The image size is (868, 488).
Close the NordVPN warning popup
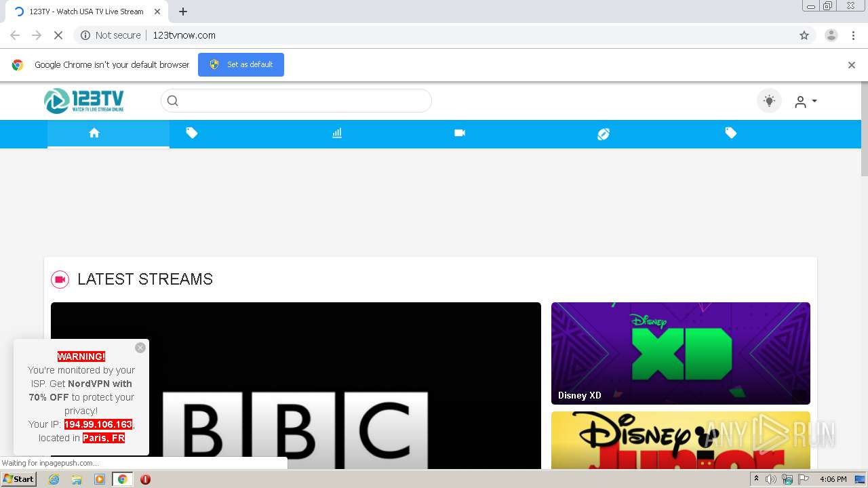[x=140, y=348]
